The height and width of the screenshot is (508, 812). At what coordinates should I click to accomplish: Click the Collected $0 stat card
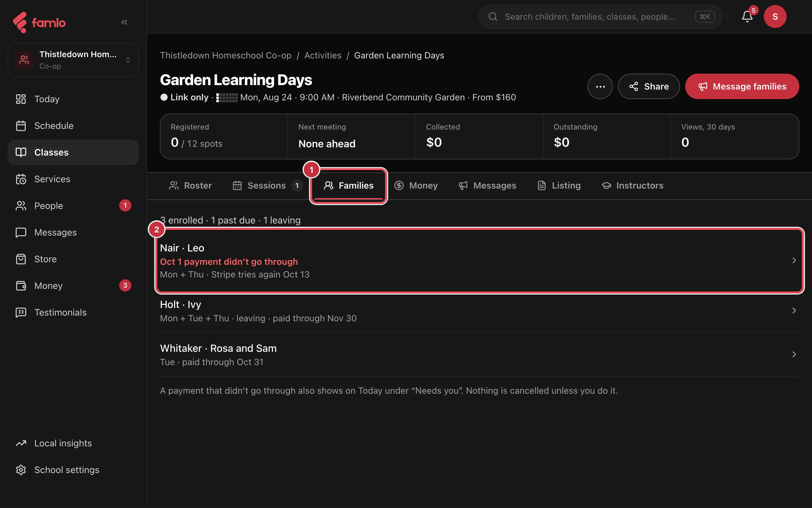pyautogui.click(x=479, y=137)
